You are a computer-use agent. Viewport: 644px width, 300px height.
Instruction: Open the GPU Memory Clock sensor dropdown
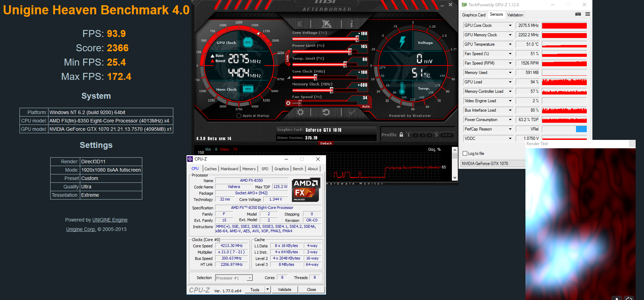click(x=510, y=35)
